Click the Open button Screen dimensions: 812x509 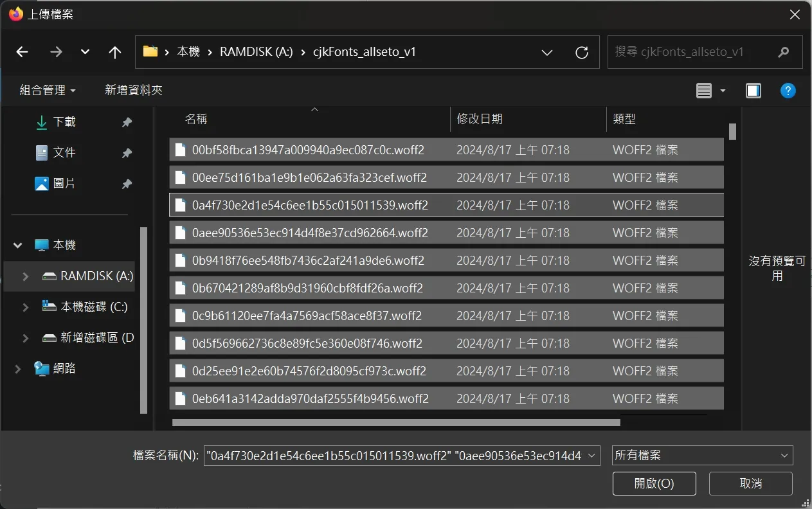pyautogui.click(x=654, y=483)
